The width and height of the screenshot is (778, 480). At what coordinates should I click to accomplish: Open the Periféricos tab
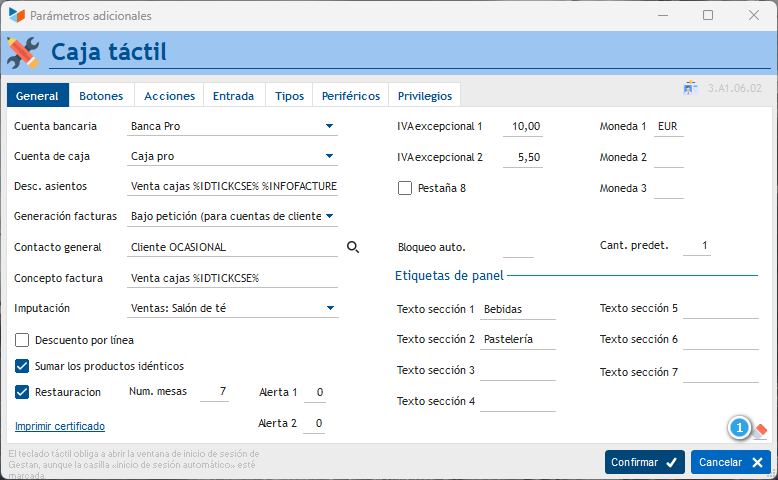click(350, 96)
